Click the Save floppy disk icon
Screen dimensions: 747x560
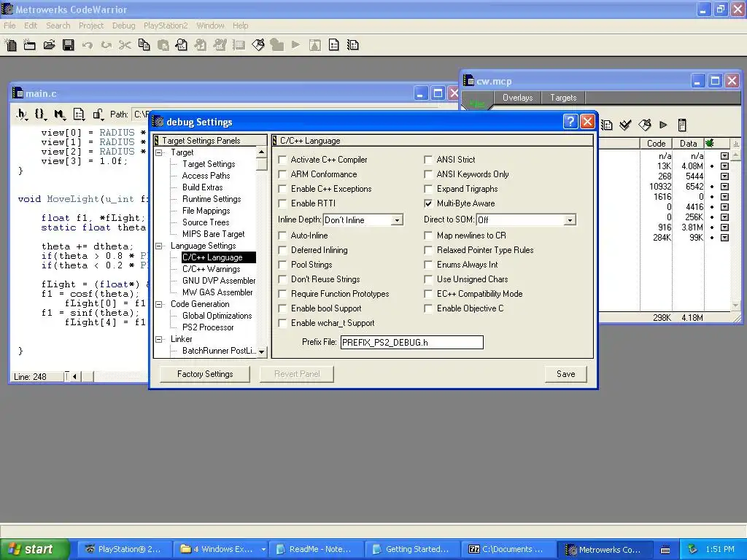coord(69,45)
